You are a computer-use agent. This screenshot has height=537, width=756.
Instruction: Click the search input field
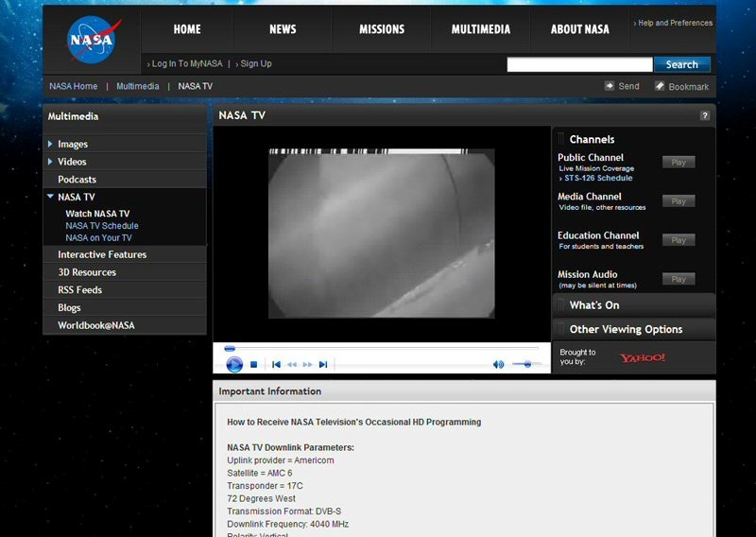pyautogui.click(x=579, y=64)
